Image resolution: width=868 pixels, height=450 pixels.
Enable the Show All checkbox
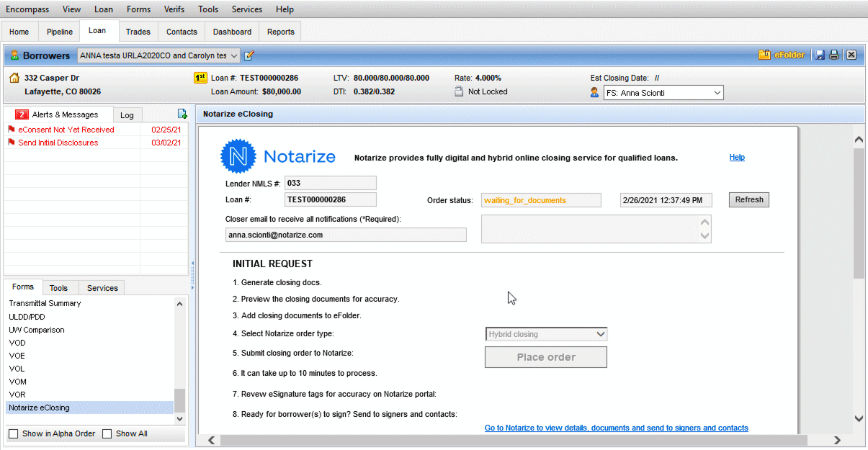pyautogui.click(x=107, y=434)
